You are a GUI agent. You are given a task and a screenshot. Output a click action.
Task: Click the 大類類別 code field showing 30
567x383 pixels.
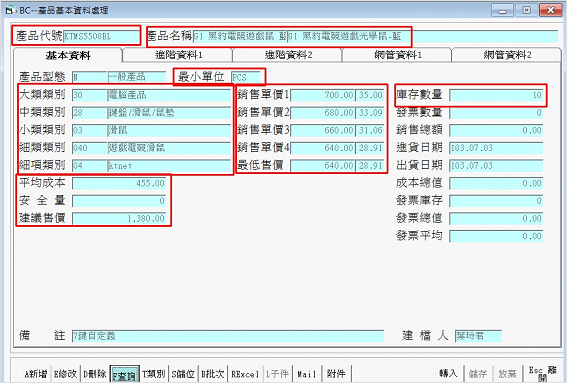pos(89,95)
